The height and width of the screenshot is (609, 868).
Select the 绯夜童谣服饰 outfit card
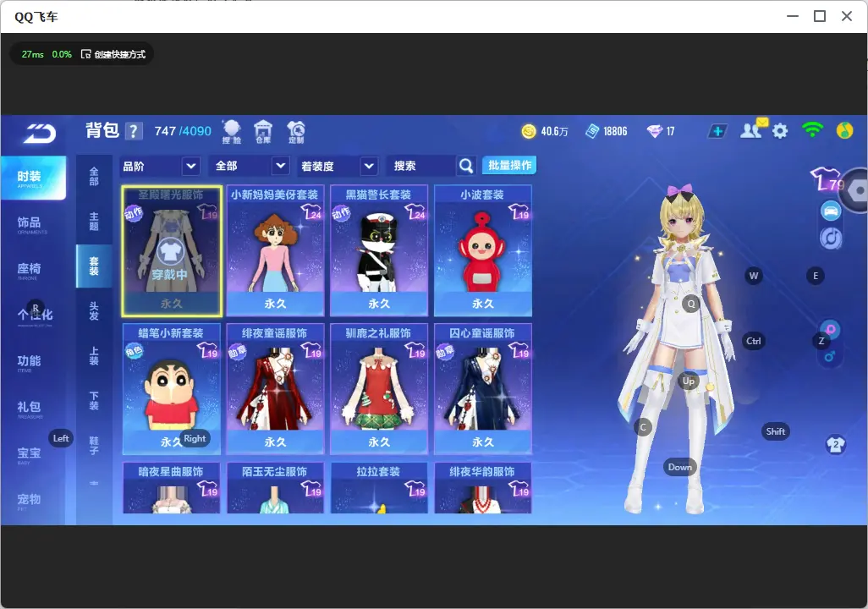(x=275, y=389)
